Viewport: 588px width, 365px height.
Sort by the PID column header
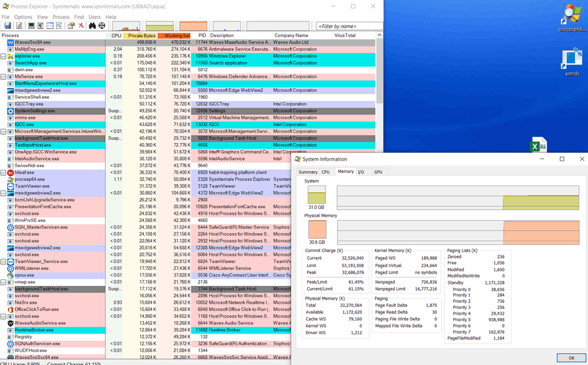pyautogui.click(x=200, y=36)
